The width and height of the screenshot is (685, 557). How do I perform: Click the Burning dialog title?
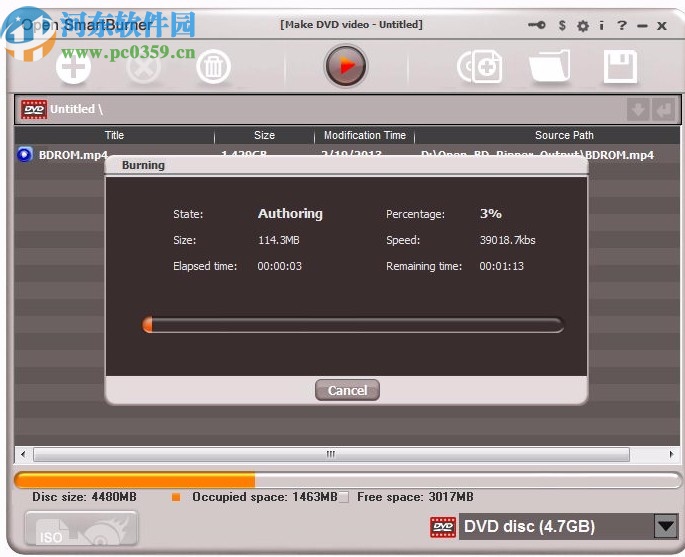143,165
